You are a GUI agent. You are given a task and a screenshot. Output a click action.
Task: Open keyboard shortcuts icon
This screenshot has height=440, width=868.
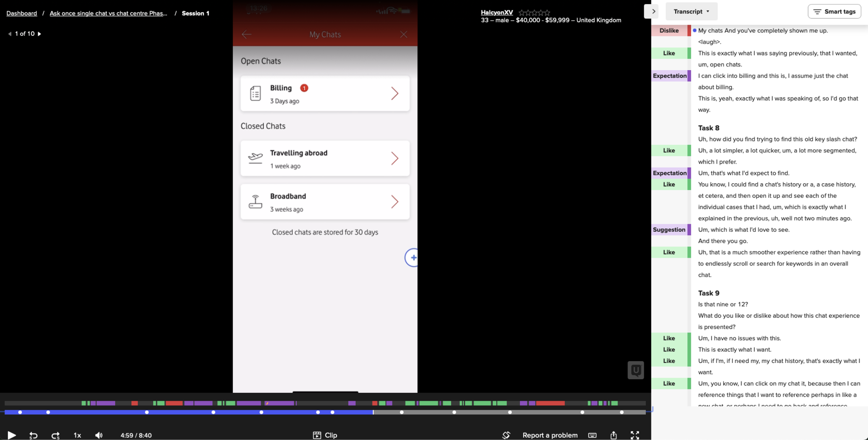592,435
